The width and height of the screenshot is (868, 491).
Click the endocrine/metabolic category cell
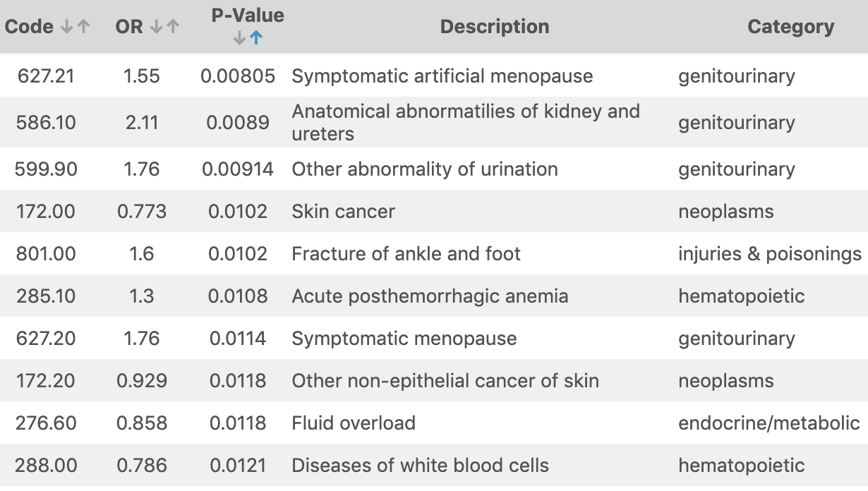(768, 423)
